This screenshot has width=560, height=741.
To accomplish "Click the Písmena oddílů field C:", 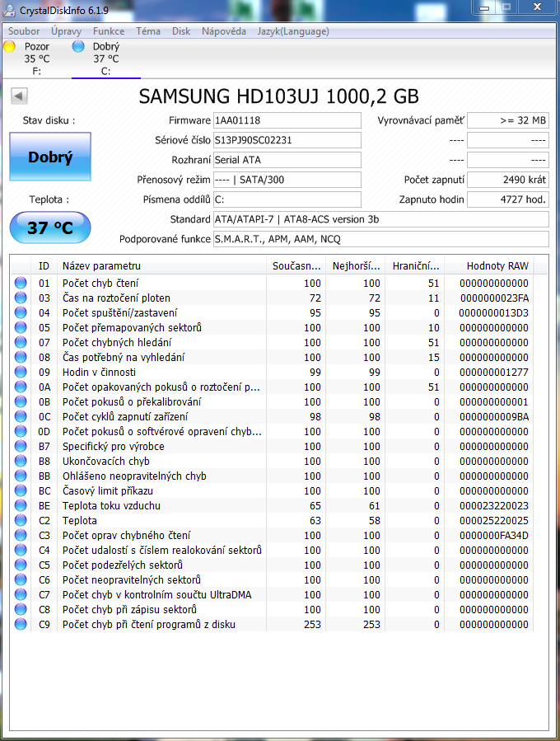I will pos(287,199).
